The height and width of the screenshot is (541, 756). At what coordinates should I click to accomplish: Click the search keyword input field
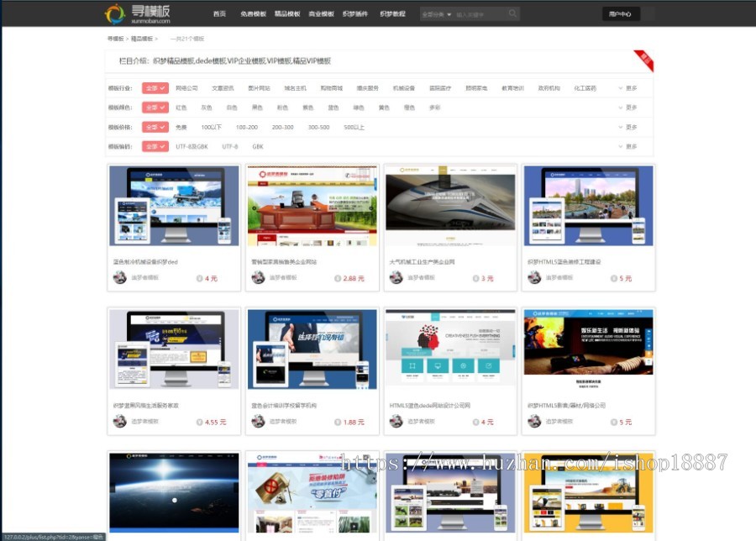pos(480,14)
